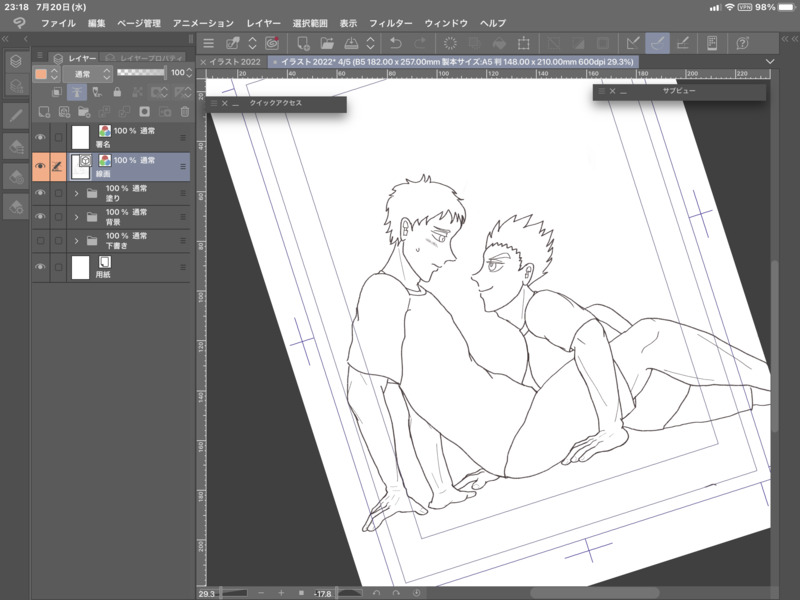This screenshot has width=800, height=600.
Task: Hide the 用紙 paper layer
Action: tap(40, 267)
